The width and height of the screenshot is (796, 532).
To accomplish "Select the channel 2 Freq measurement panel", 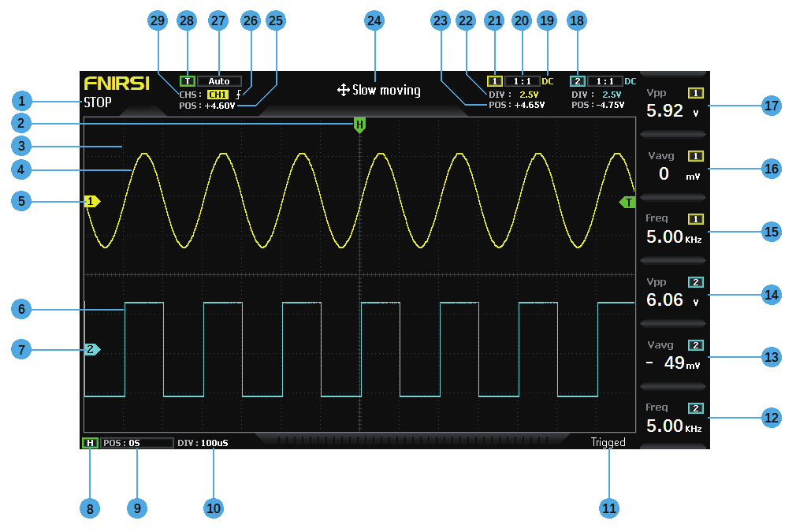I will 673,419.
